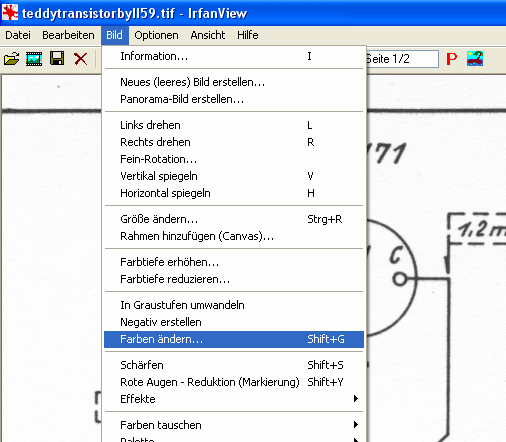This screenshot has width=506, height=442.
Task: Open the slideshow filmstrip toolbar icon
Action: (34, 59)
